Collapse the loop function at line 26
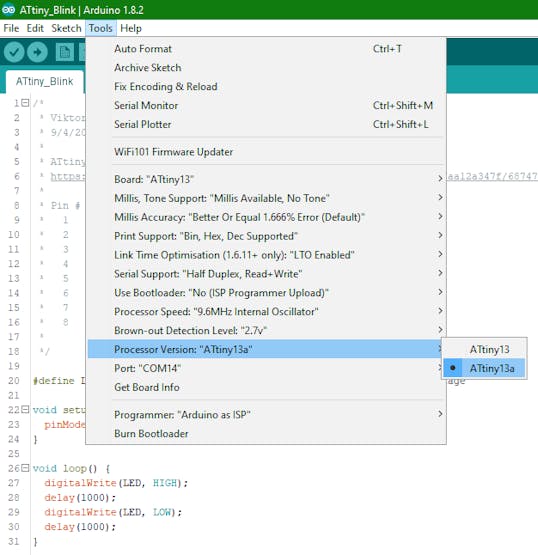This screenshot has width=538, height=555. click(x=25, y=468)
